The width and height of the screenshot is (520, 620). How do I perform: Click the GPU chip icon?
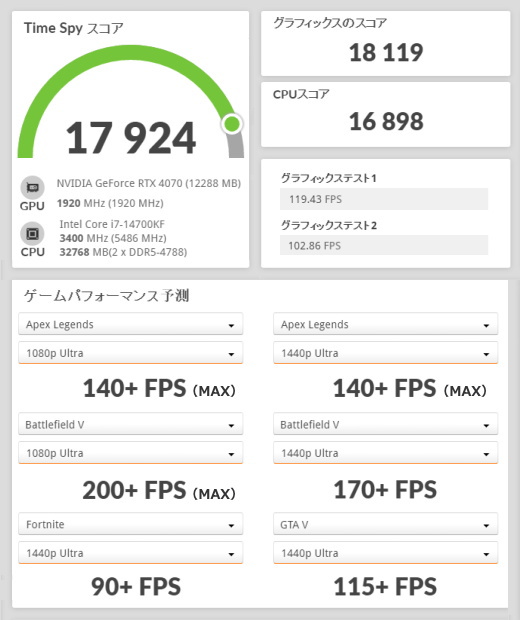32,187
